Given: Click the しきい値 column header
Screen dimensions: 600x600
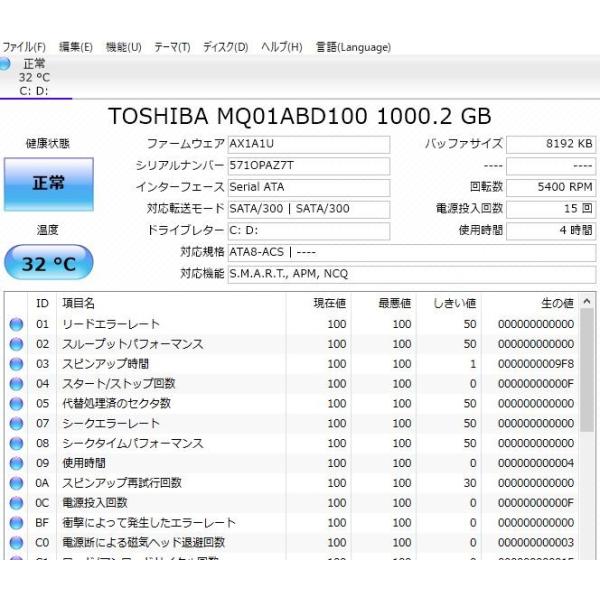Looking at the screenshot, I should (x=449, y=303).
